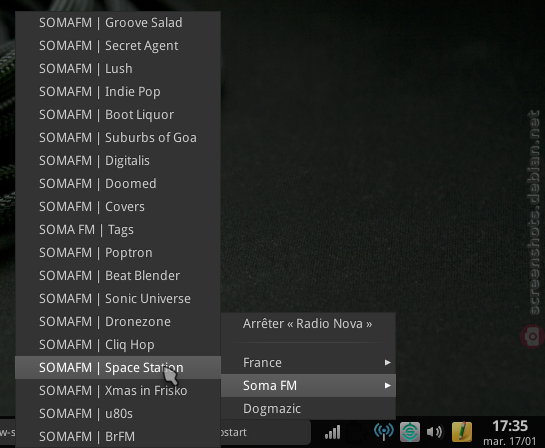Expand the Soma FM submenu

click(308, 385)
